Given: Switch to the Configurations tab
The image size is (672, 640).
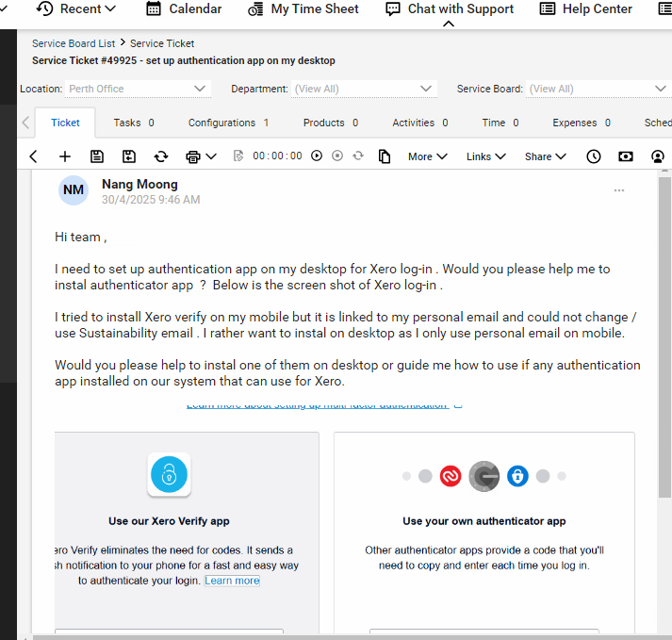Looking at the screenshot, I should pyautogui.click(x=228, y=123).
